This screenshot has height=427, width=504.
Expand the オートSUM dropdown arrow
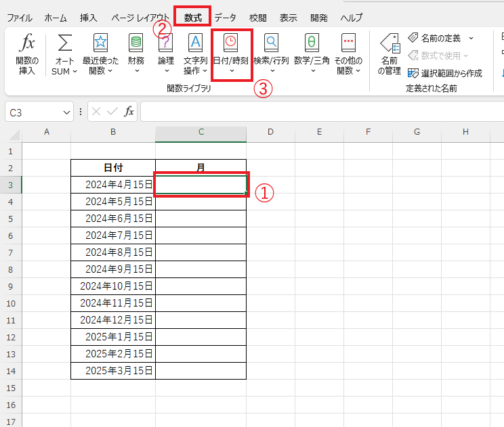(75, 71)
